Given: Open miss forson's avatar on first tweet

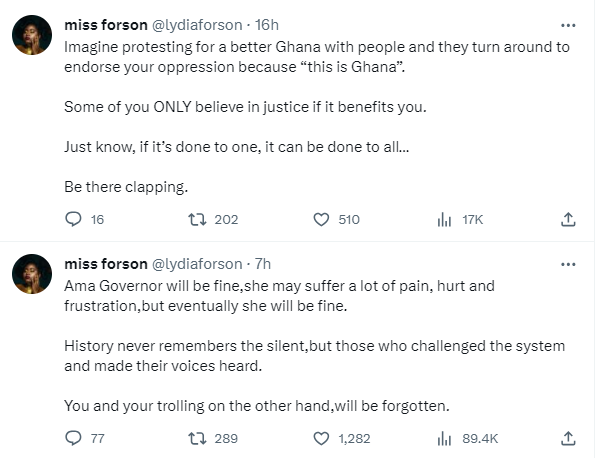Looking at the screenshot, I should [32, 37].
